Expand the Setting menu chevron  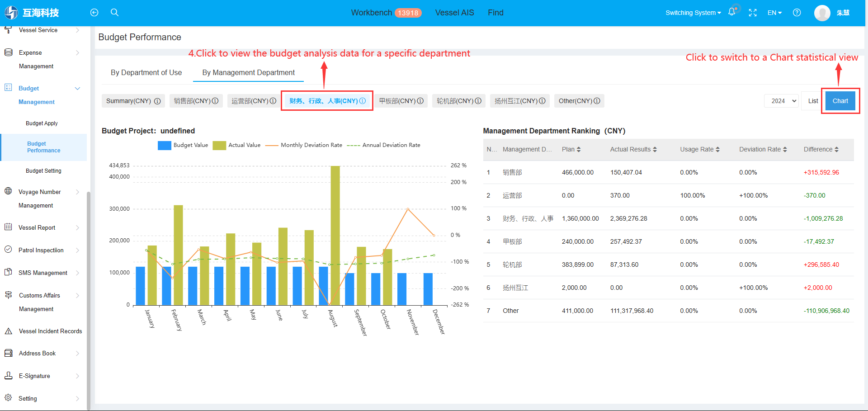(x=77, y=398)
